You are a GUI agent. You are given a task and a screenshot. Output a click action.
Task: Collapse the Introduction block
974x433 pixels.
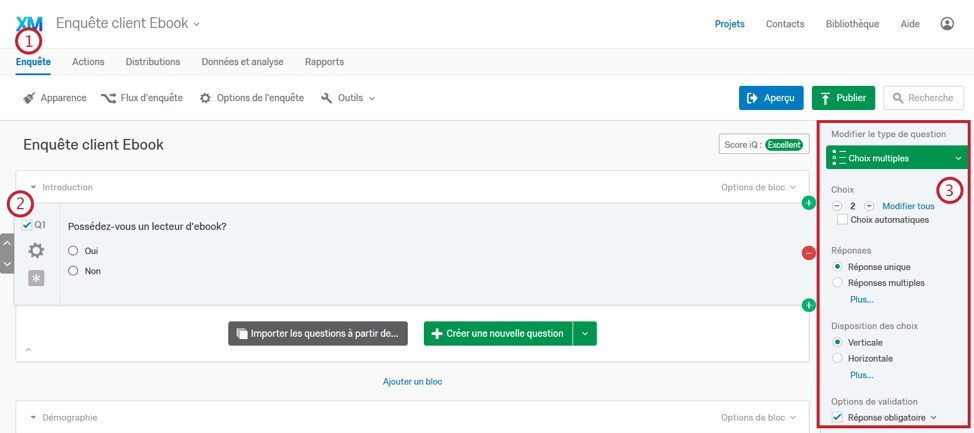33,187
